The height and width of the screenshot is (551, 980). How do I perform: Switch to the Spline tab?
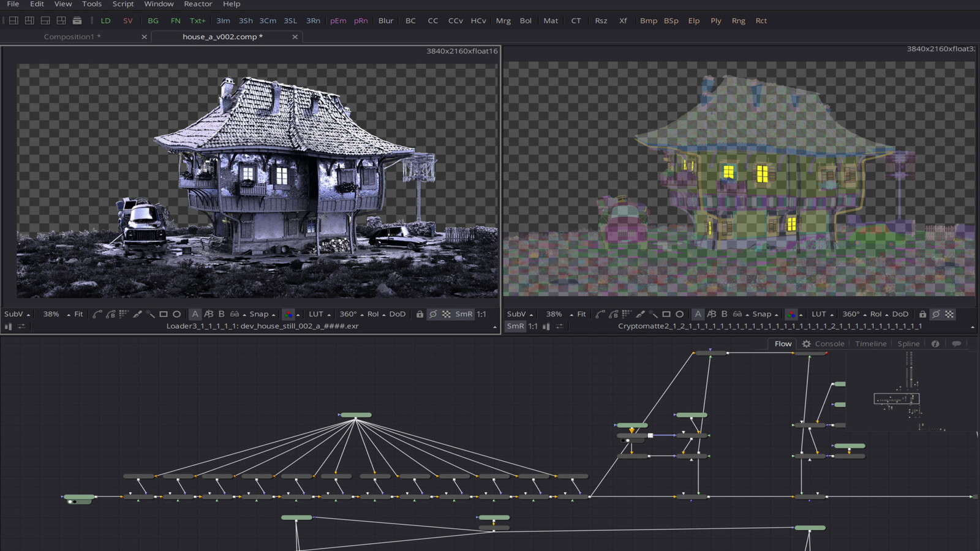click(908, 343)
